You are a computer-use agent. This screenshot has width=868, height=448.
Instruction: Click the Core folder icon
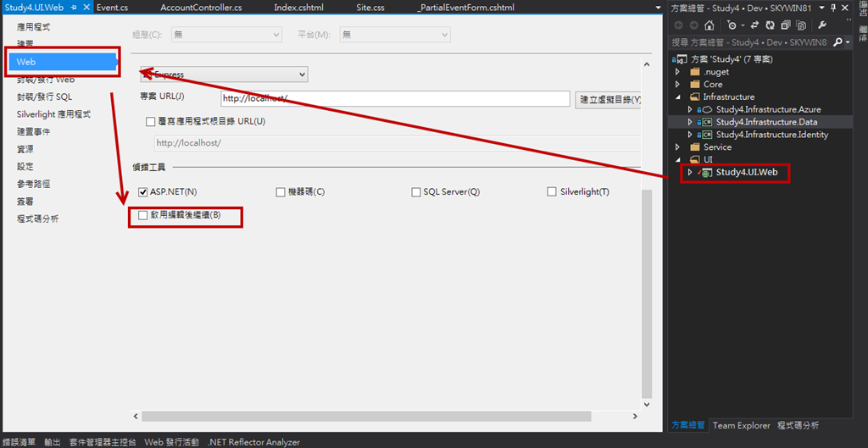[x=695, y=85]
